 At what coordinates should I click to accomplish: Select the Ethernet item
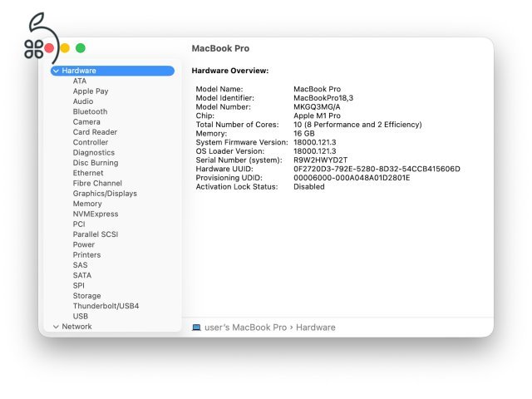tap(88, 173)
